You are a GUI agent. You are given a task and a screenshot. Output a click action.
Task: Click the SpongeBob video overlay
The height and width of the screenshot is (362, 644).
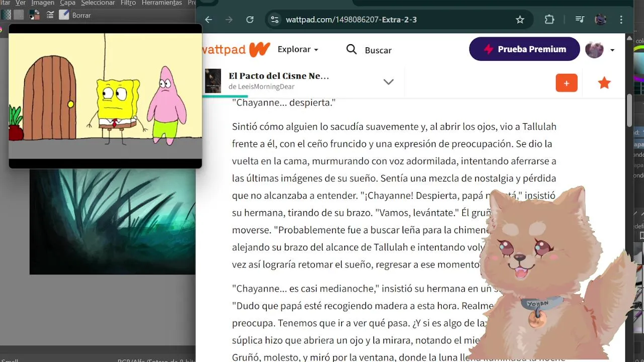point(105,96)
